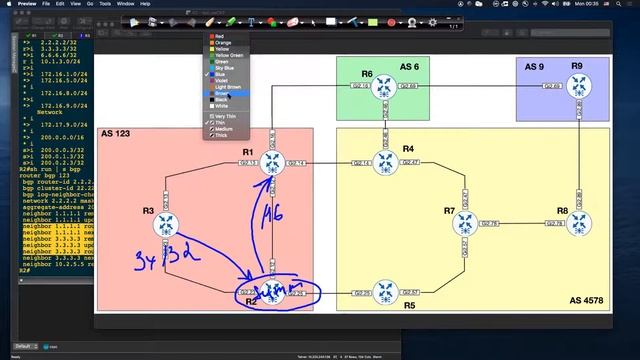
Task: Click the second capture icon in annotation toolbar
Action: pos(152,22)
